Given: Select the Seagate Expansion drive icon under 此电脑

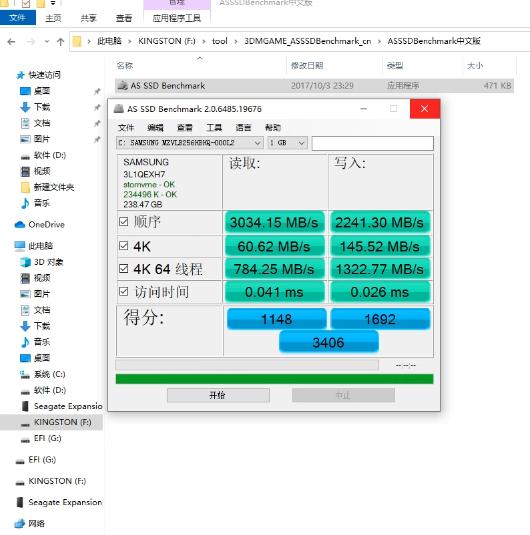Looking at the screenshot, I should pos(26,406).
